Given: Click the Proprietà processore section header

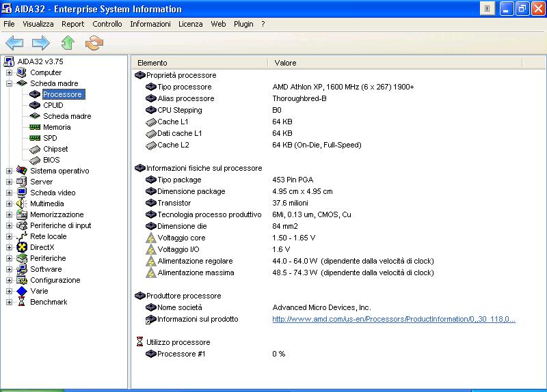Looking at the screenshot, I should coord(176,75).
